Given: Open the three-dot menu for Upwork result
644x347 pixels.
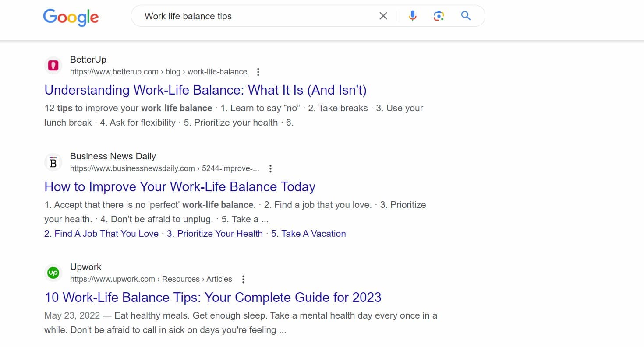Looking at the screenshot, I should (243, 279).
